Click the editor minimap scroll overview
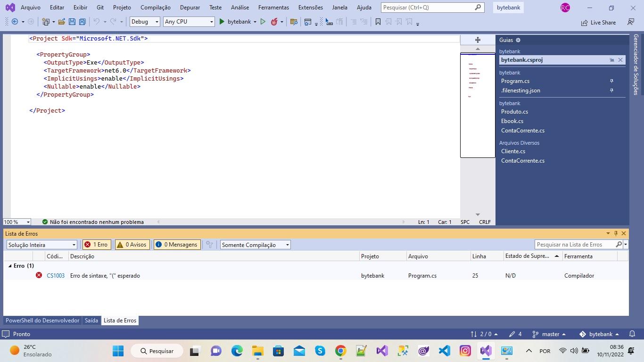The width and height of the screenshot is (644, 362). click(478, 105)
